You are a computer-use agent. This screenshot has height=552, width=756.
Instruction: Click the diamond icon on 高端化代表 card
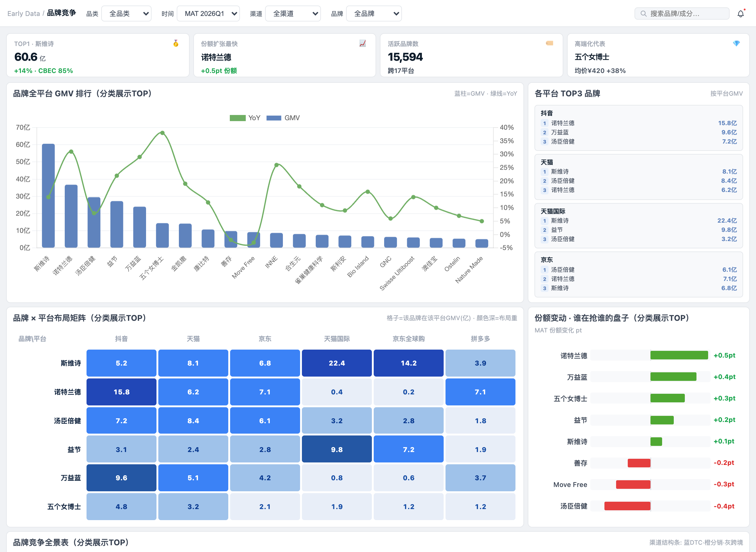[x=736, y=44]
